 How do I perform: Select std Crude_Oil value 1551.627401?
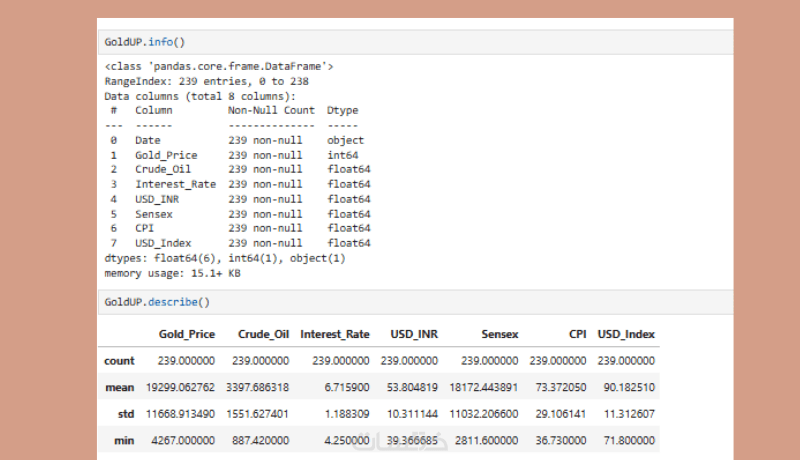point(258,414)
